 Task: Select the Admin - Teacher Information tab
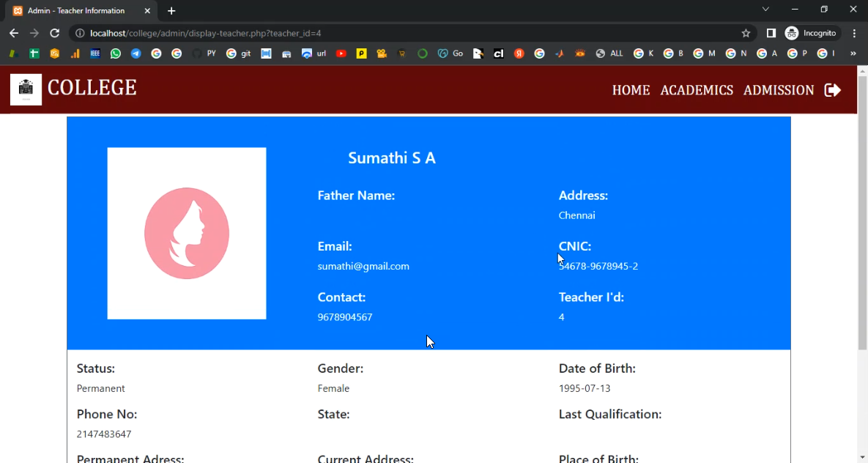coord(77,11)
